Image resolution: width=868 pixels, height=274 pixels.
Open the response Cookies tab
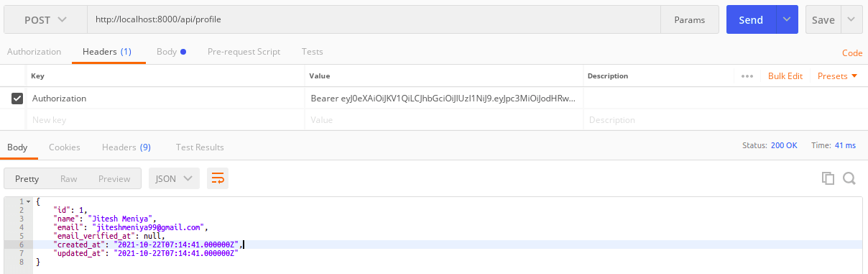coord(65,147)
